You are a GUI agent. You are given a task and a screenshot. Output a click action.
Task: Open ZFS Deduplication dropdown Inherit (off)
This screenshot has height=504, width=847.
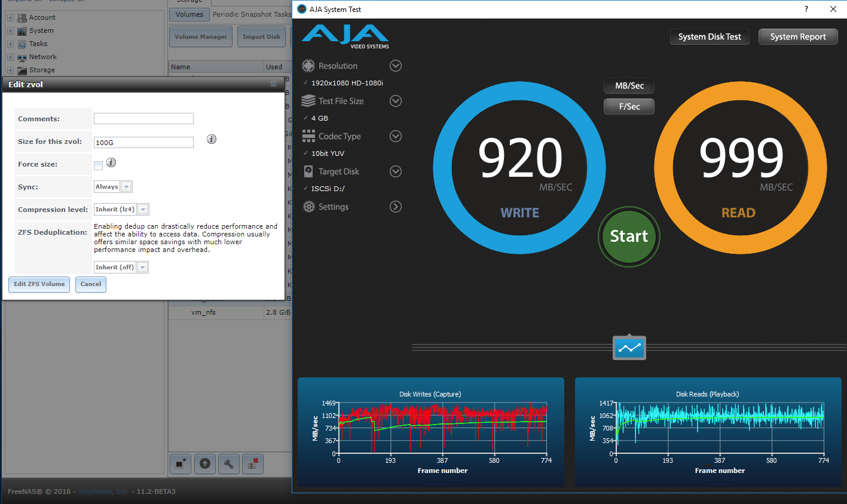(x=121, y=268)
